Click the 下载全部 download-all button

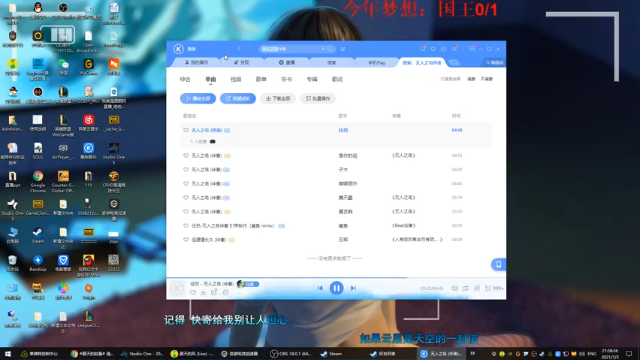point(278,98)
